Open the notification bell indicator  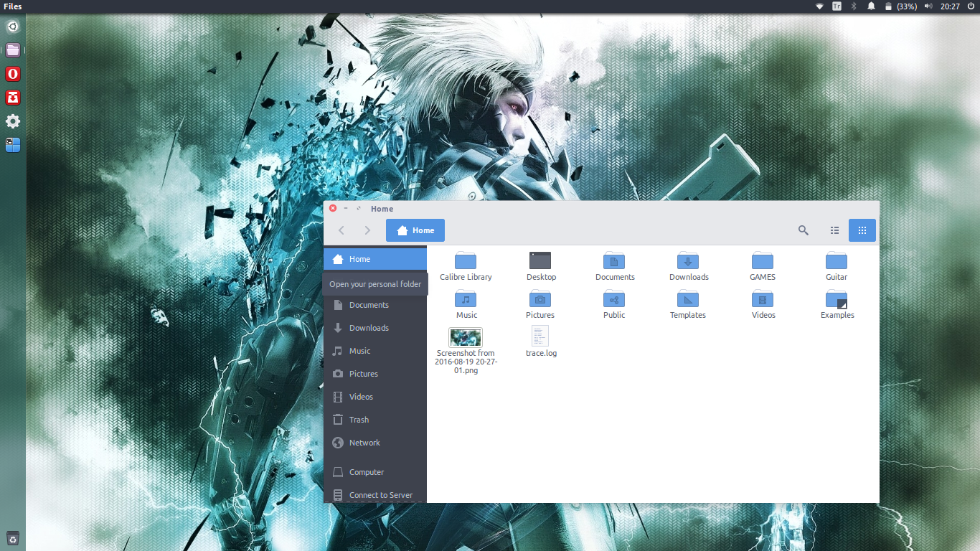871,6
